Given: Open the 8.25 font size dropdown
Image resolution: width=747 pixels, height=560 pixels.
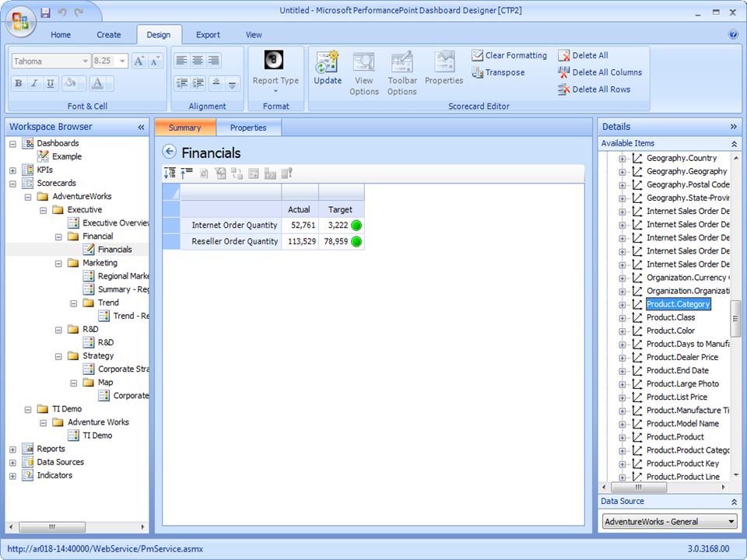Looking at the screenshot, I should pos(122,61).
